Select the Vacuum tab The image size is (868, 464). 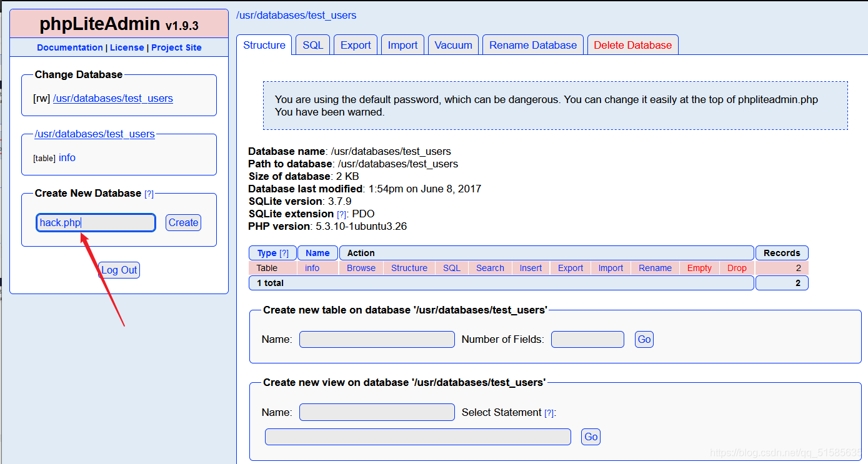(x=454, y=45)
